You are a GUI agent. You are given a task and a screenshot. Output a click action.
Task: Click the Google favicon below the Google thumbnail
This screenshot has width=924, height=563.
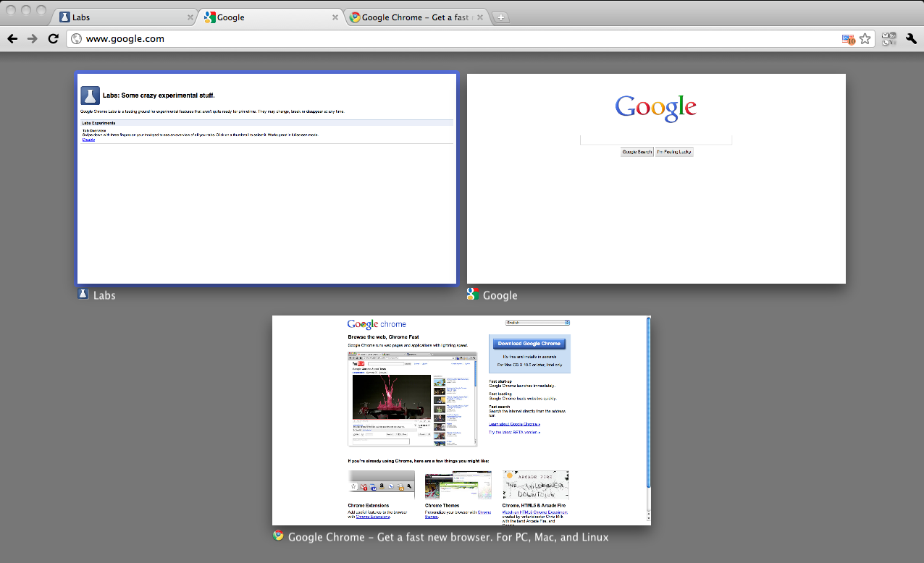click(x=473, y=295)
